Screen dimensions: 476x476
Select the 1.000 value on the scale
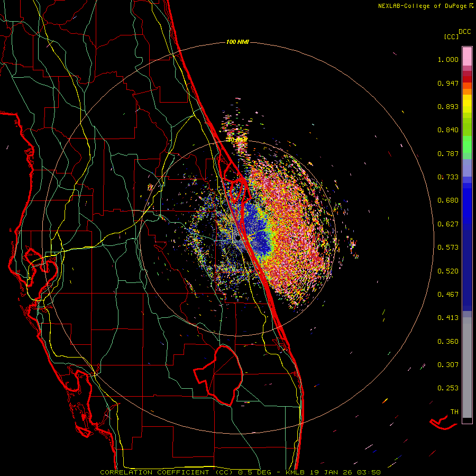click(448, 60)
